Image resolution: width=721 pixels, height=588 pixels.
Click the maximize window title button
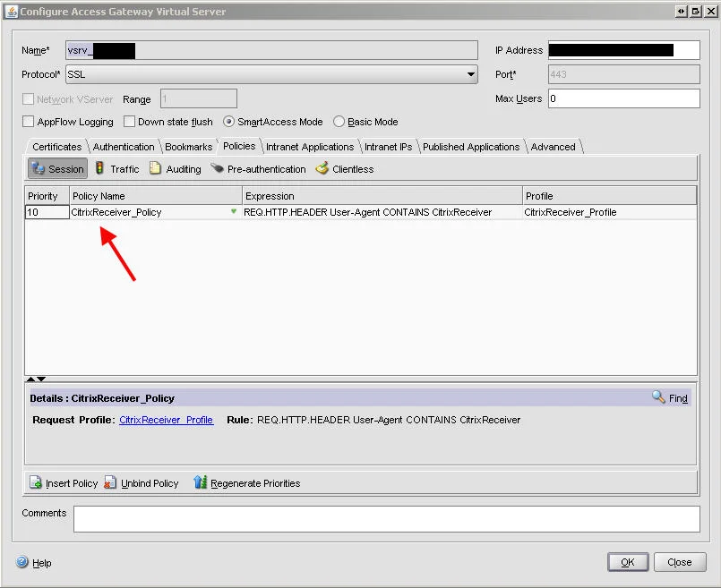click(x=696, y=12)
